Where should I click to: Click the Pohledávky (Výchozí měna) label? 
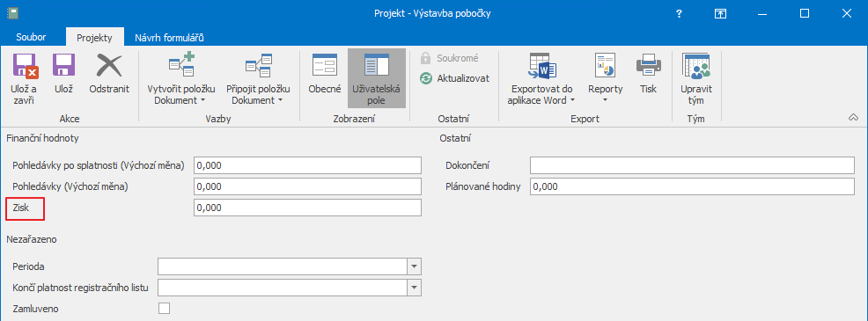[70, 186]
